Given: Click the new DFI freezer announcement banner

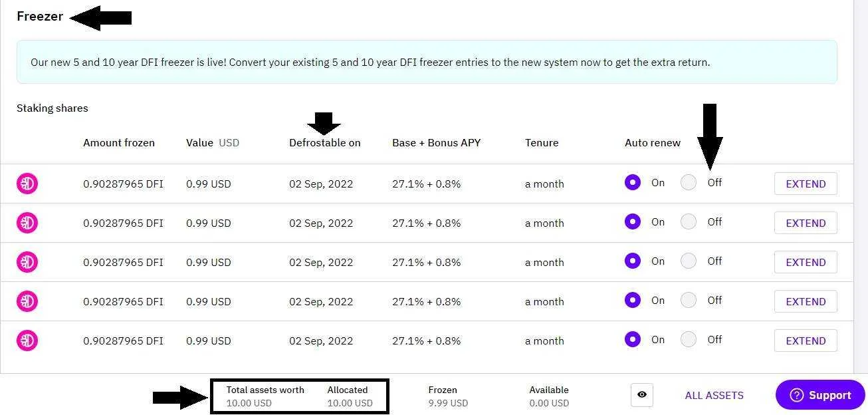Looking at the screenshot, I should coord(427,62).
